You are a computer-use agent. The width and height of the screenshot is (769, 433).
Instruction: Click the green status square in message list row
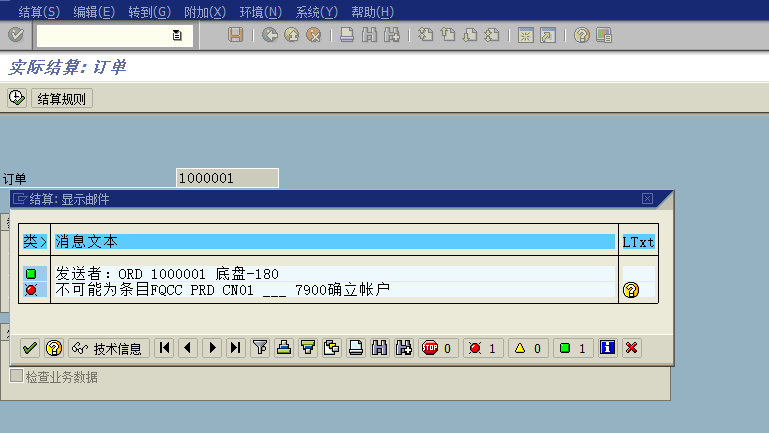pyautogui.click(x=31, y=274)
